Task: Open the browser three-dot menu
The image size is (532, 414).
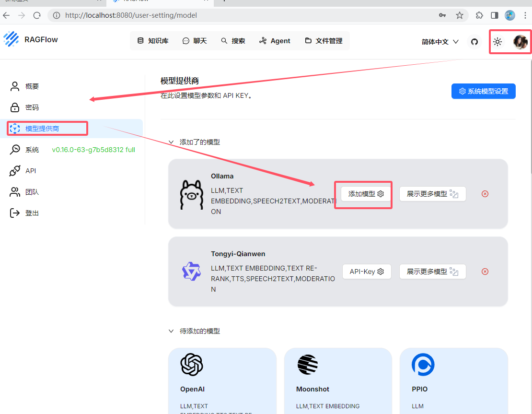Action: click(x=525, y=15)
